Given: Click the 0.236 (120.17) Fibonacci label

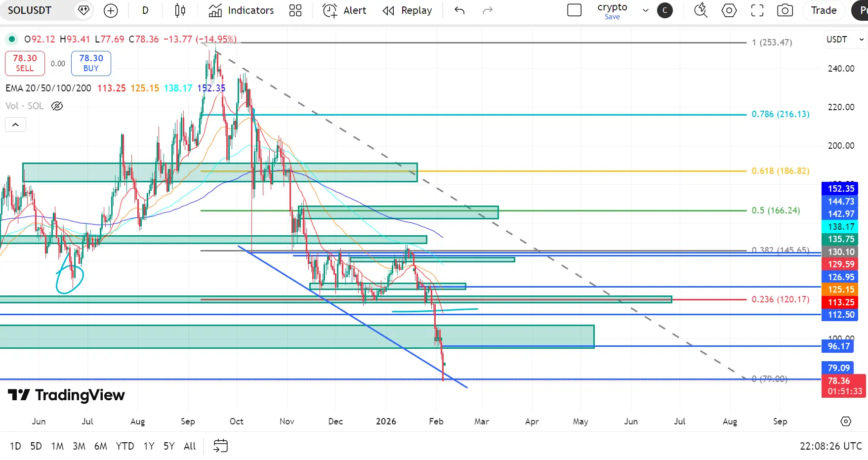Looking at the screenshot, I should [781, 299].
